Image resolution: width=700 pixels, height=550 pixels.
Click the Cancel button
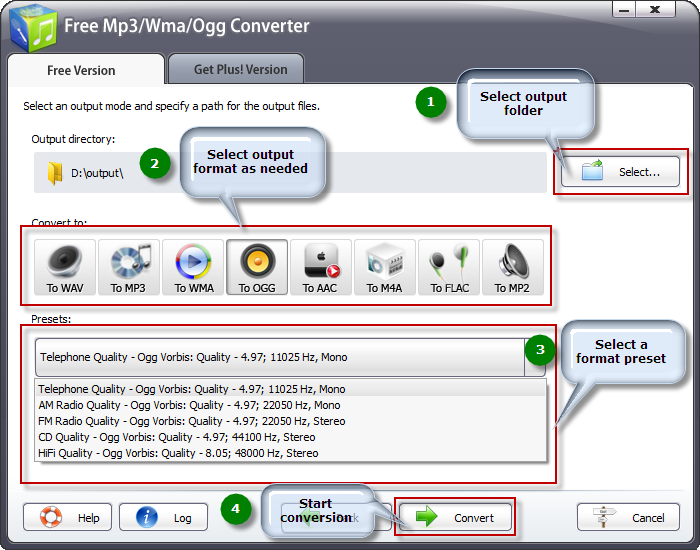coord(628,517)
